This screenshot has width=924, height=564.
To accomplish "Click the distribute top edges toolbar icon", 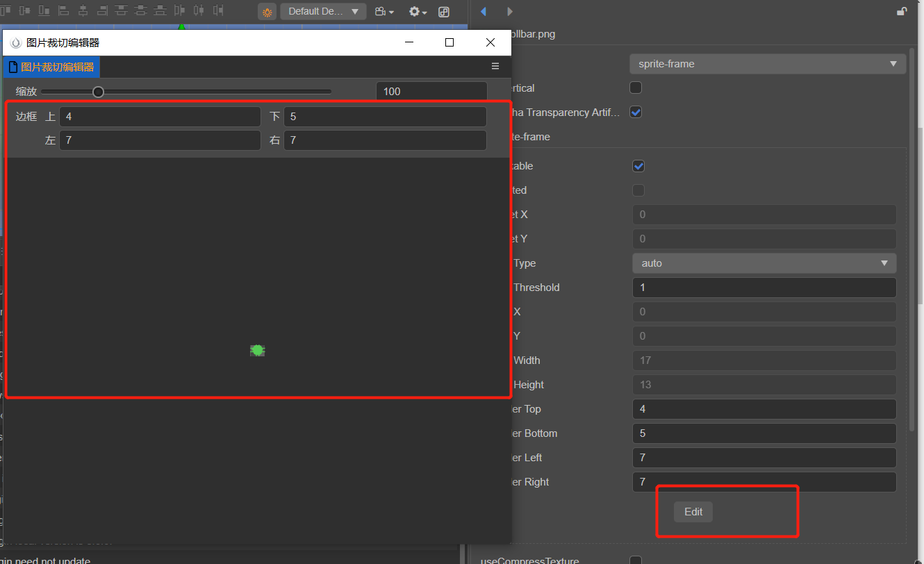I will click(122, 10).
